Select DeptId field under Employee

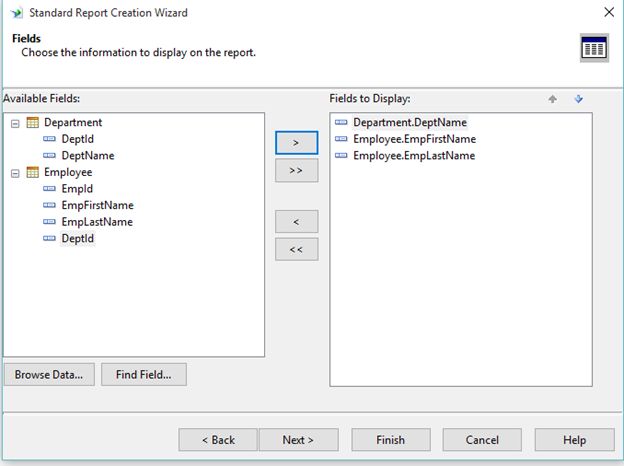78,239
